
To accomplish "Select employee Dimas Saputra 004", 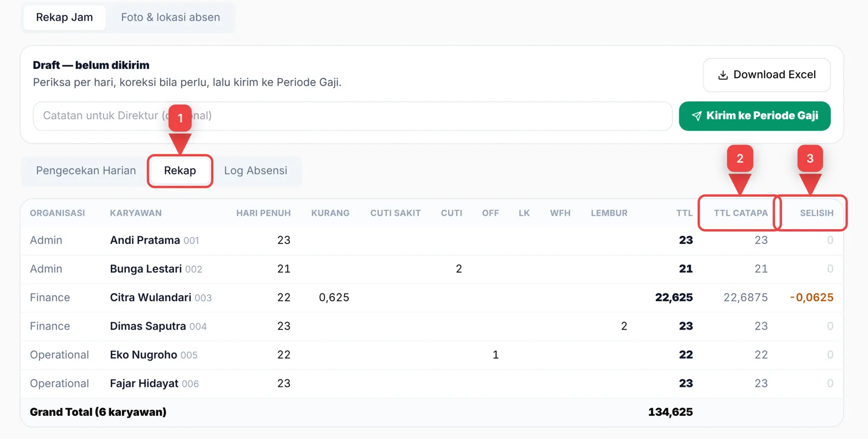I will tap(158, 326).
